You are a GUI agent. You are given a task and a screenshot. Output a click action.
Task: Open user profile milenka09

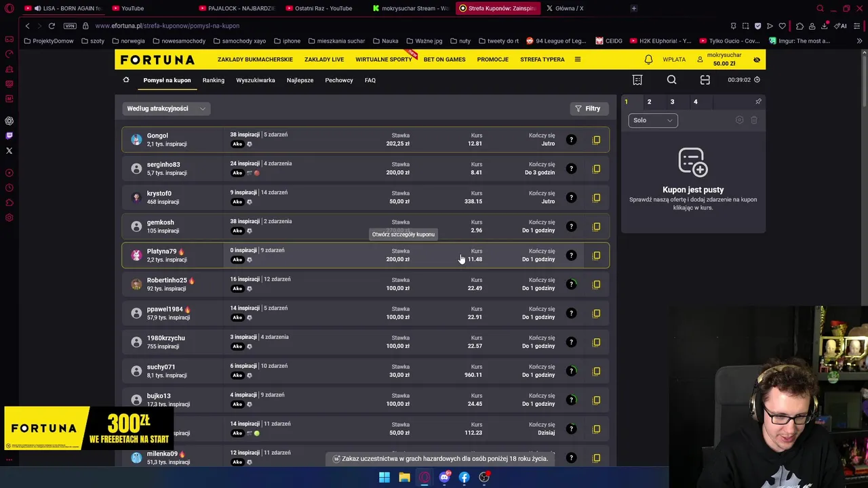pyautogui.click(x=162, y=453)
